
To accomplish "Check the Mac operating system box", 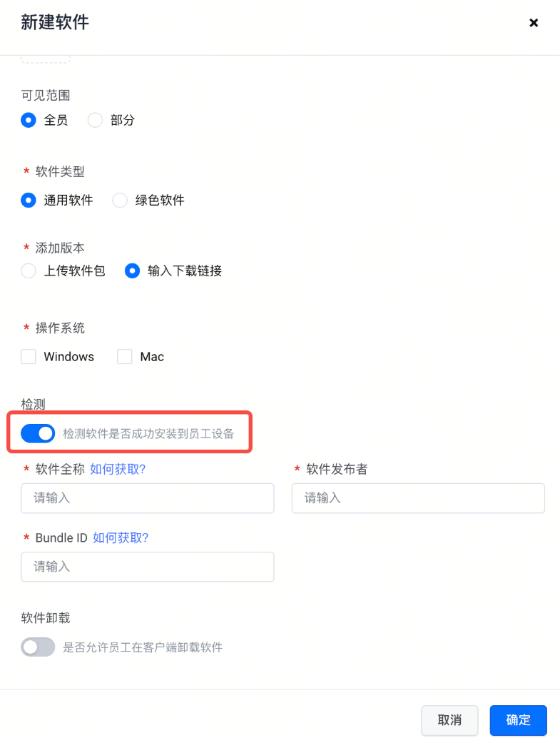I will [x=125, y=356].
